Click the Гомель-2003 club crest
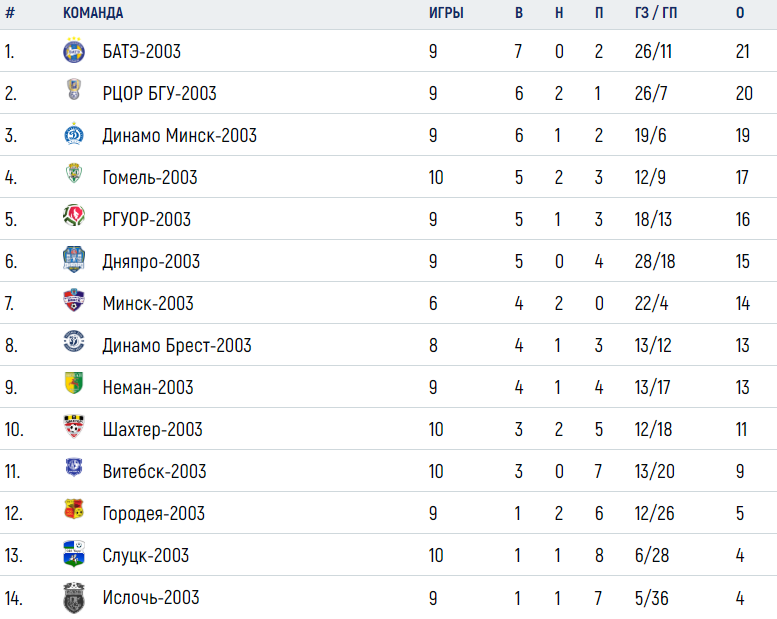 click(74, 173)
